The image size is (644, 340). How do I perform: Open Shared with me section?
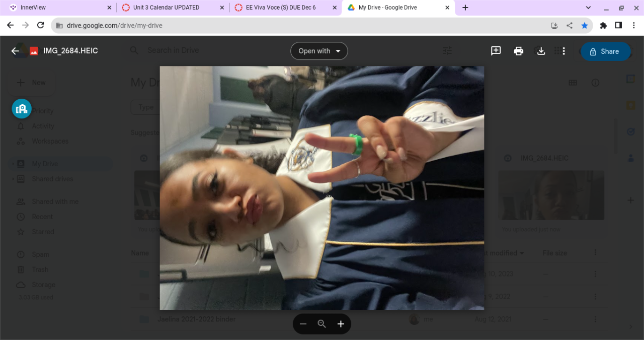click(55, 201)
